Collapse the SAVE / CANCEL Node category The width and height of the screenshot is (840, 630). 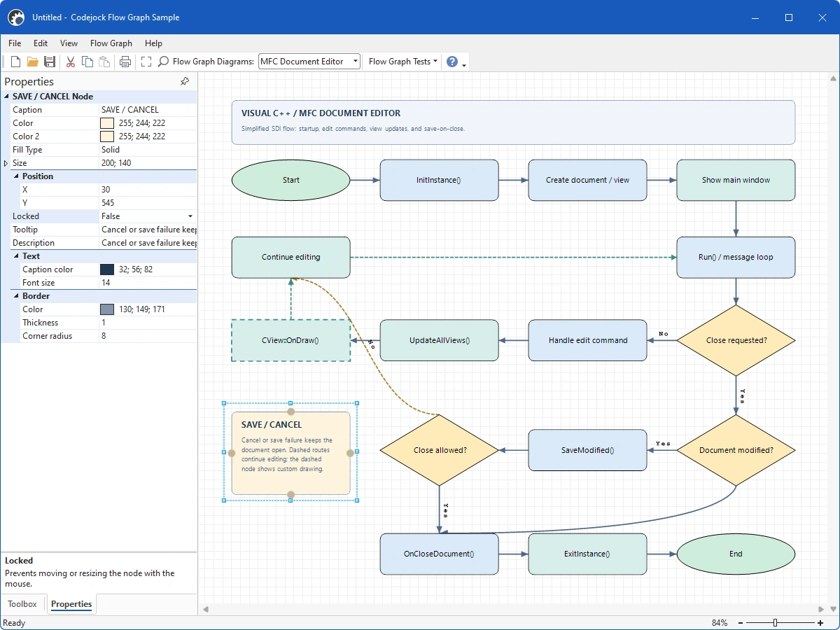[x=7, y=97]
